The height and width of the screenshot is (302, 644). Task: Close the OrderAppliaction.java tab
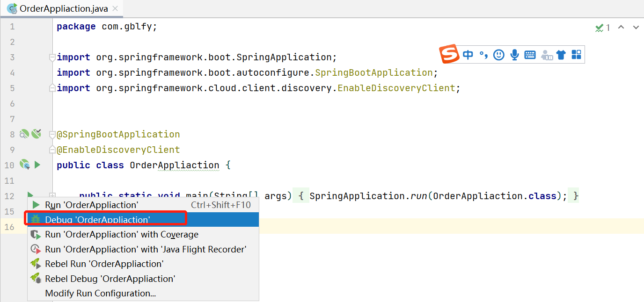116,9
